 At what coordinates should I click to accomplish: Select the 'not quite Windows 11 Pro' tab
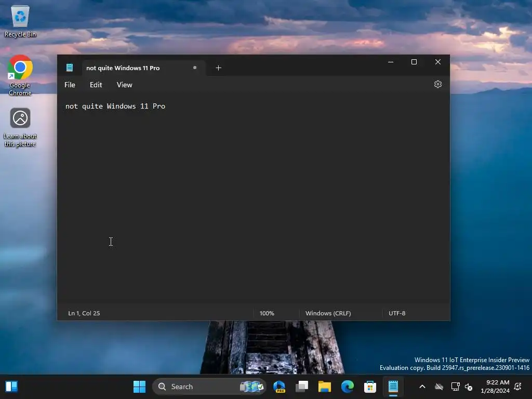(x=143, y=68)
